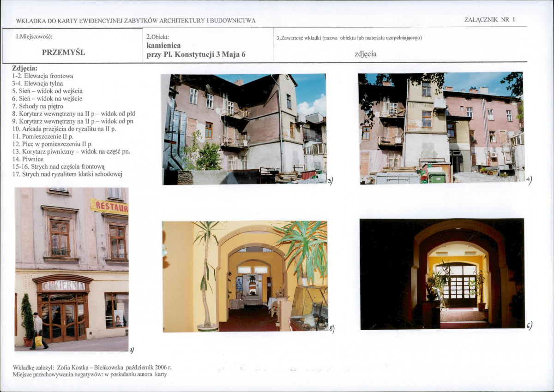
Task: Click list item '12. Piec w pomieszczeniu II p.'
Action: pyautogui.click(x=53, y=144)
